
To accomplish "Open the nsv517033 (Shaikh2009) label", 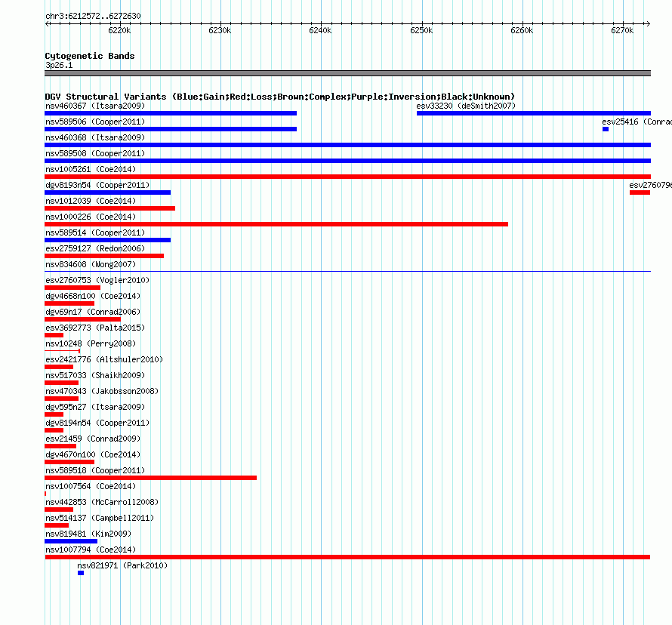I will pyautogui.click(x=95, y=375).
